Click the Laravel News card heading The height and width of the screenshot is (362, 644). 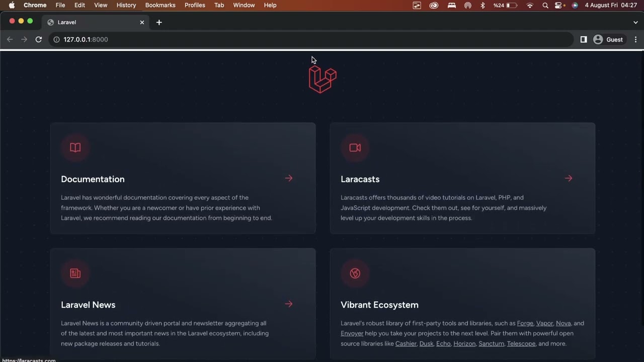[88, 305]
